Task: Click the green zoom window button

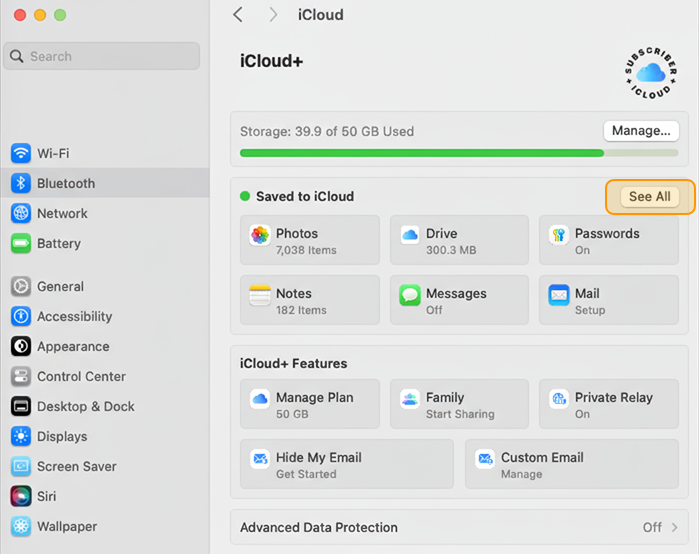Action: [x=60, y=15]
